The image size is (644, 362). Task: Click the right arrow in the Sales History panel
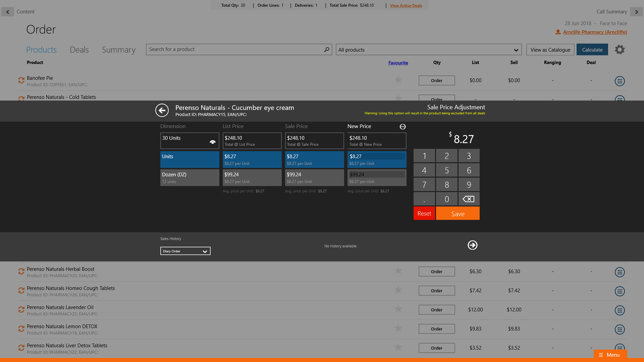pyautogui.click(x=472, y=245)
